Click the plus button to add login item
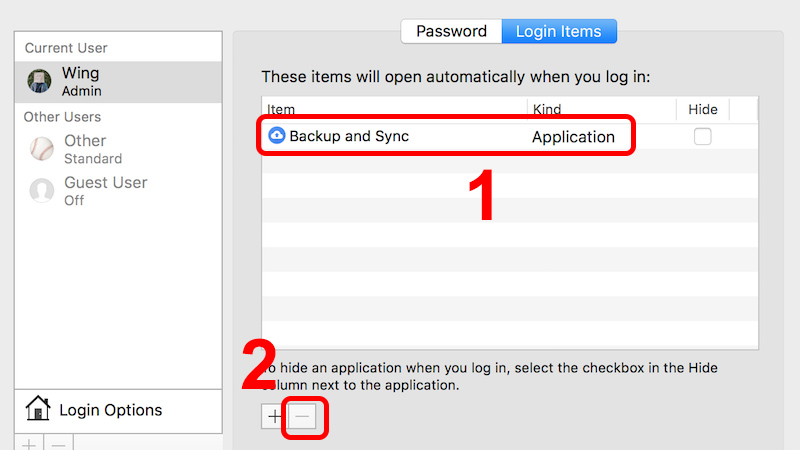The height and width of the screenshot is (450, 800). (274, 417)
